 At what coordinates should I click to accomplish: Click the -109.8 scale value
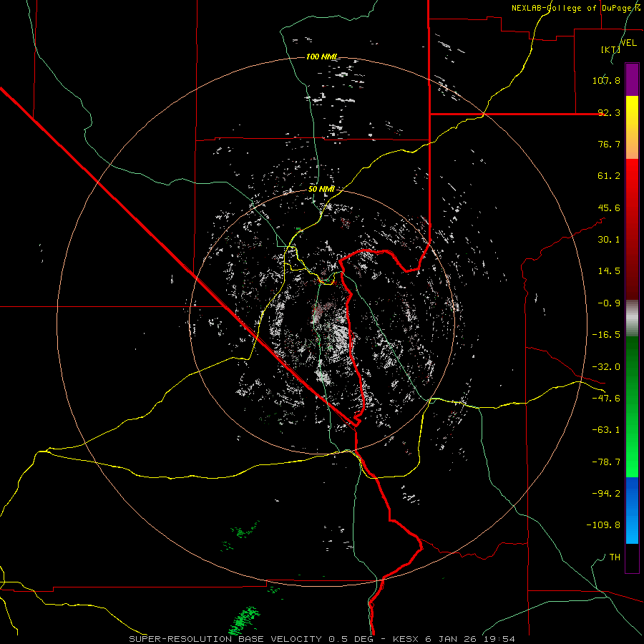(603, 525)
